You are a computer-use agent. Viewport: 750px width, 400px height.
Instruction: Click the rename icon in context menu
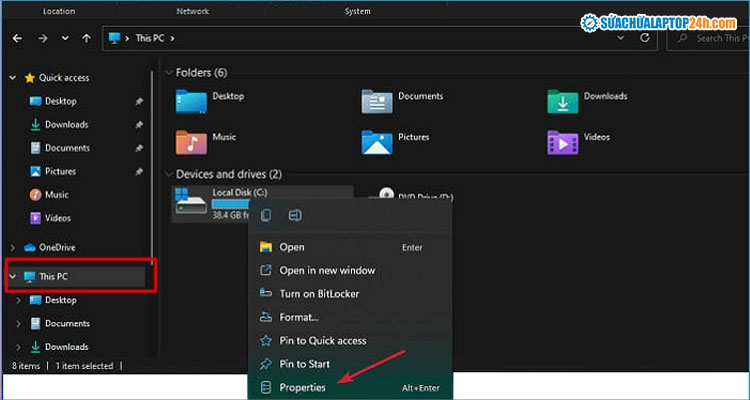(295, 215)
